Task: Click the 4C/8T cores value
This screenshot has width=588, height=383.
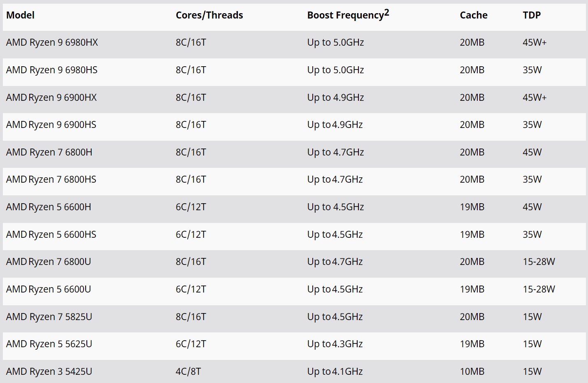Action: pos(188,371)
